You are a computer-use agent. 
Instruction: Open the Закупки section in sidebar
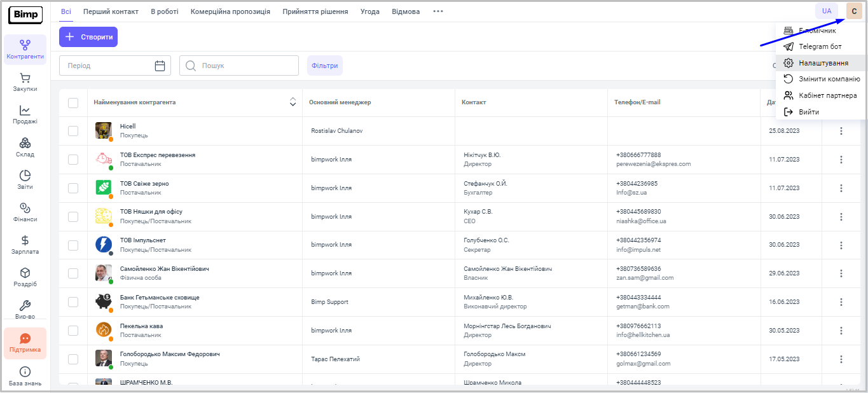pos(25,83)
